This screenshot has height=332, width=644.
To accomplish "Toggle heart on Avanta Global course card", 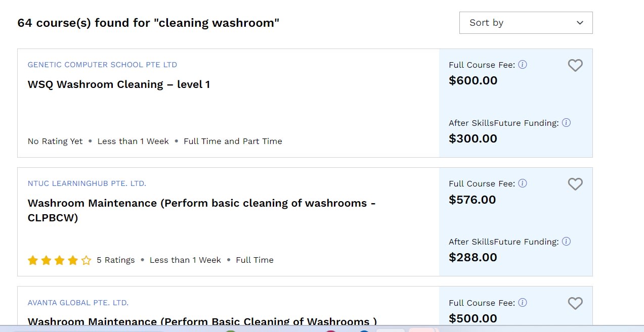I will tap(575, 303).
